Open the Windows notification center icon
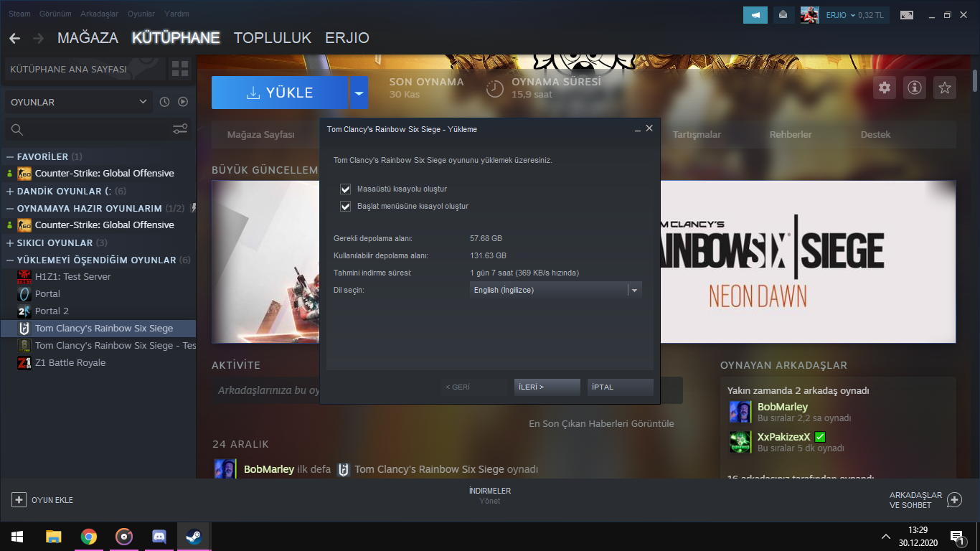980x551 pixels. (x=956, y=537)
